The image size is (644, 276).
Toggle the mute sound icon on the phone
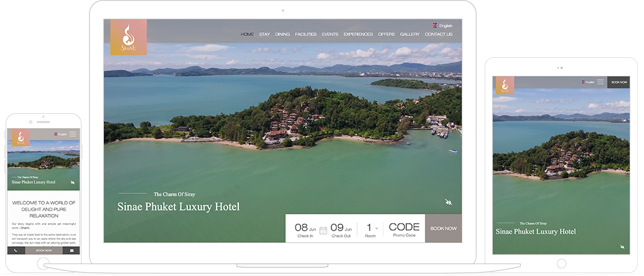(73, 182)
